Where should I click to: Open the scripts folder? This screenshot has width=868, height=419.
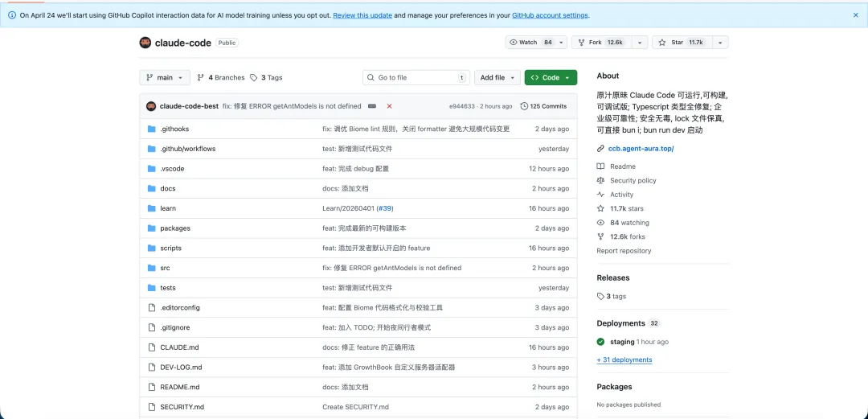170,249
